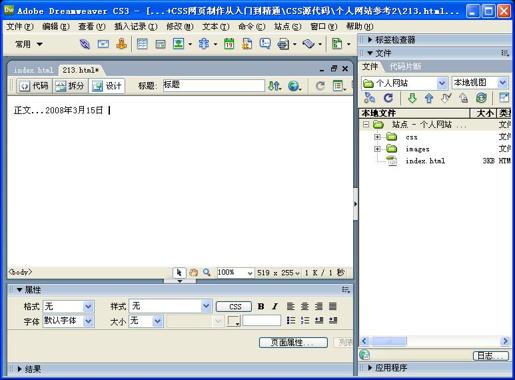The width and height of the screenshot is (515, 380).
Task: Click the CSS button in properties
Action: coord(234,307)
